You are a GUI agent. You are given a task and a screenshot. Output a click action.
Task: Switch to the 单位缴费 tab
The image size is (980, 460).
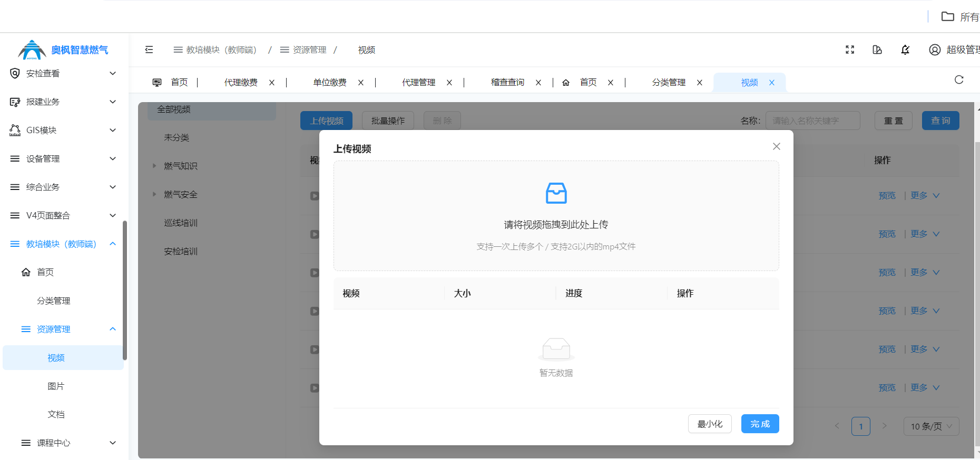[x=330, y=83]
